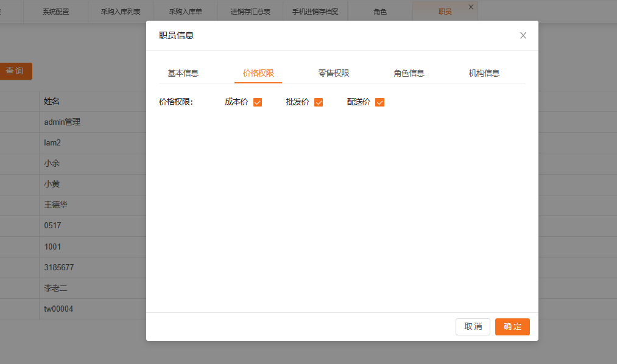This screenshot has height=364, width=617.
Task: Select the 价格权限 tab
Action: (258, 73)
